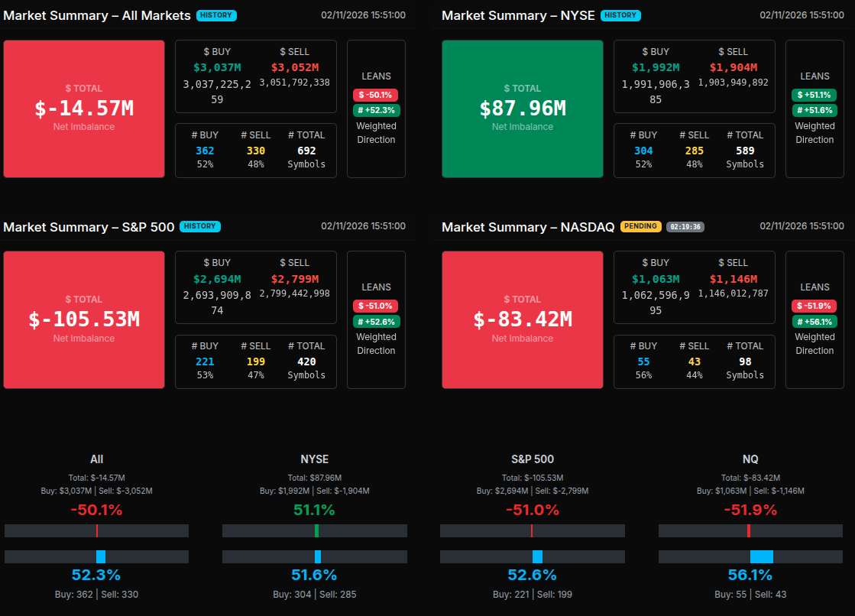Select the HISTORY badge beside S&P 500 title
855x616 pixels.
(x=199, y=226)
